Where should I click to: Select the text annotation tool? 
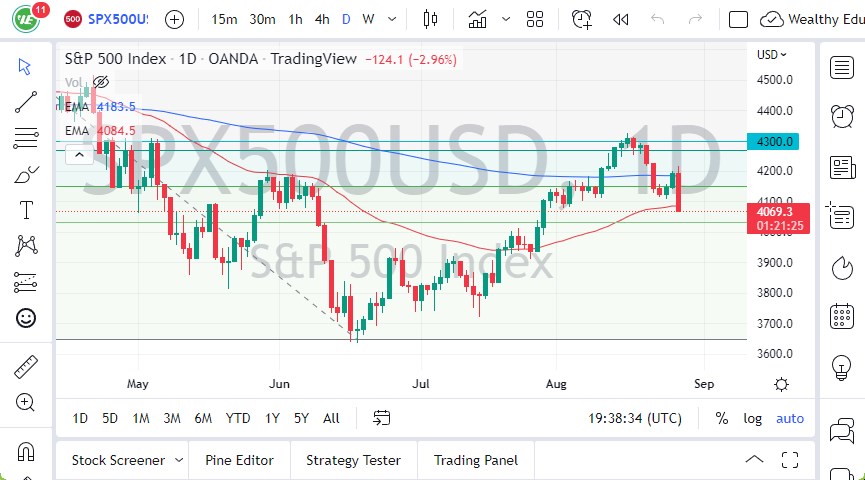coord(26,210)
